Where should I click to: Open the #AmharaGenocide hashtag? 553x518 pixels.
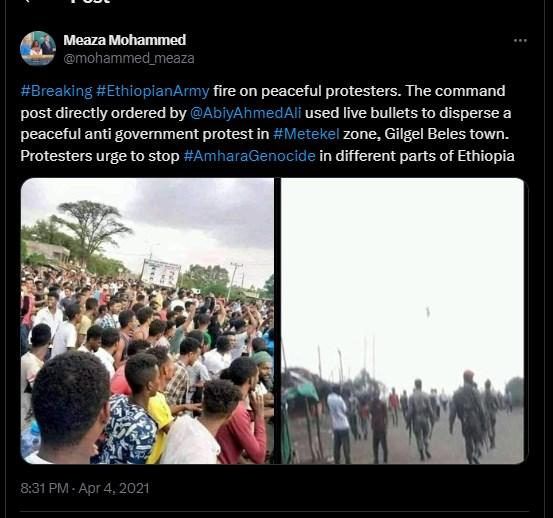(249, 156)
